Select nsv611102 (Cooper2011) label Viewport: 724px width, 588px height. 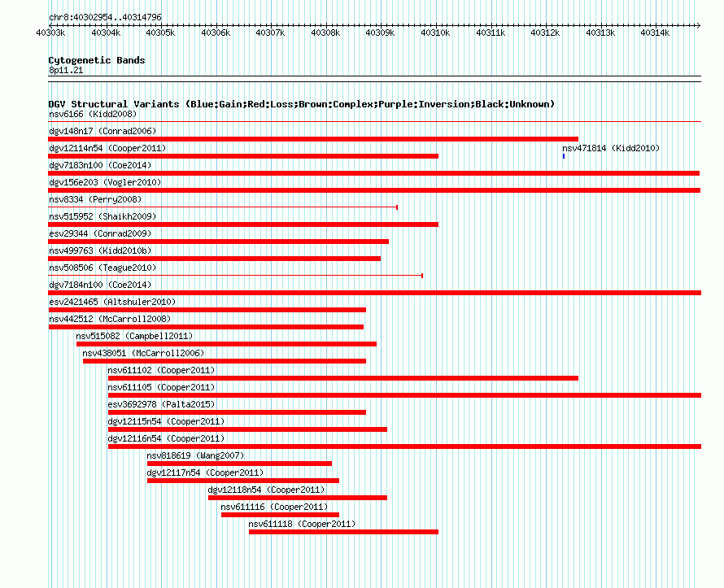click(161, 371)
